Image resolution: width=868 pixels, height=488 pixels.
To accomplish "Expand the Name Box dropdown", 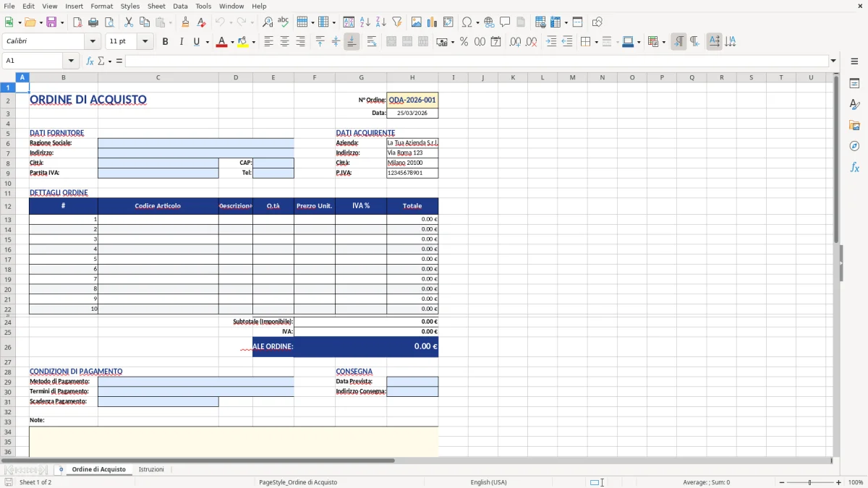I will (x=71, y=61).
